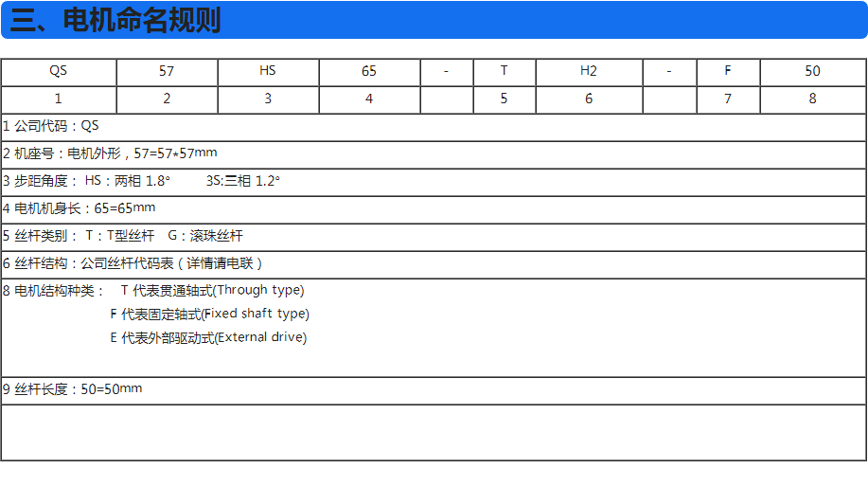Click index number 8 cell under 50
868x486 pixels.
[x=813, y=99]
